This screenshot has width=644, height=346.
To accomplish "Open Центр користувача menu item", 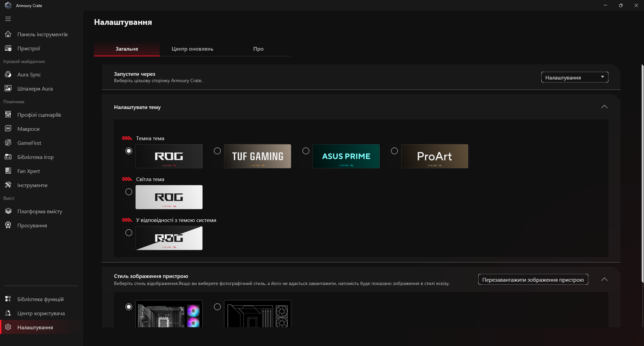I will tap(42, 313).
